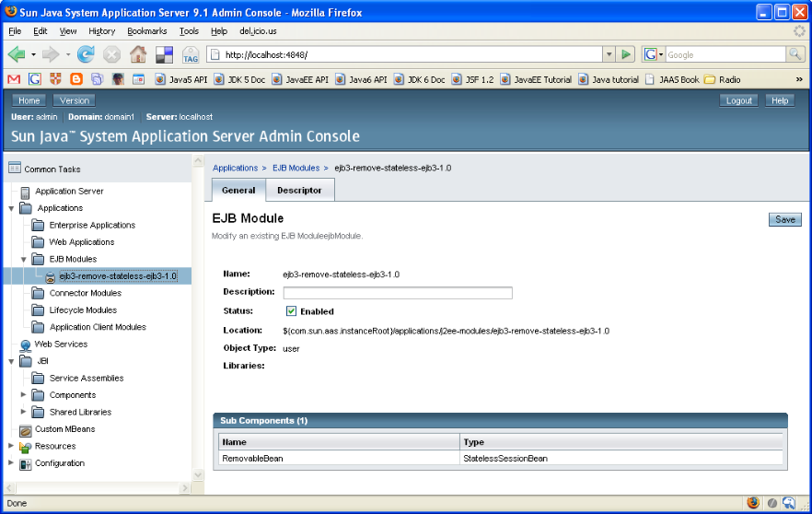Click the TAG toolbar icon
This screenshot has height=514, width=812.
tap(191, 54)
